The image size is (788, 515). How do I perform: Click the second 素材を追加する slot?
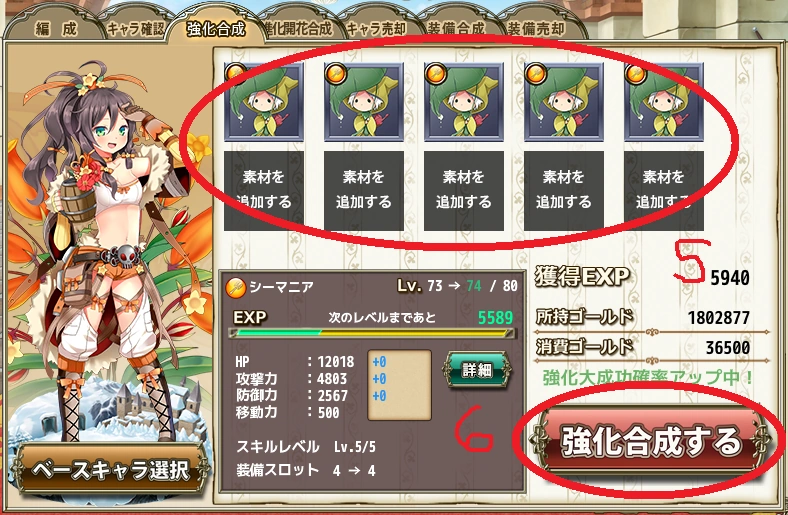coord(364,191)
